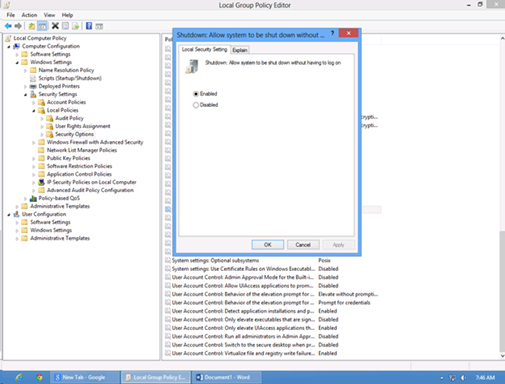
Task: Open the View menu
Action: [x=49, y=15]
